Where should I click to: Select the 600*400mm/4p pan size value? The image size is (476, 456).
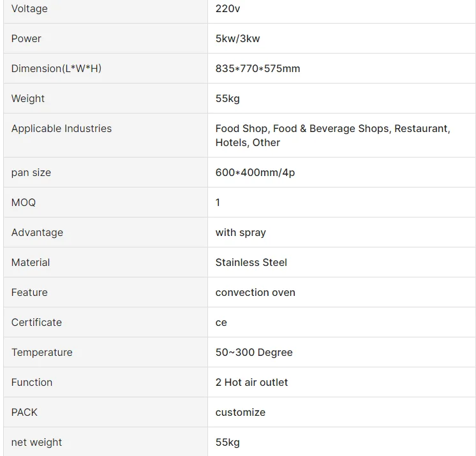click(x=255, y=173)
